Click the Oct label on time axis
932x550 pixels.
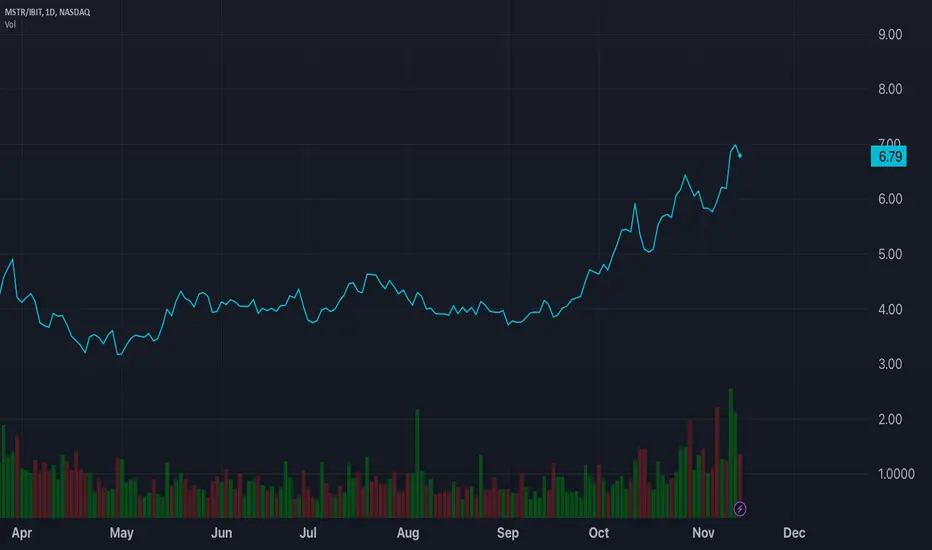599,533
